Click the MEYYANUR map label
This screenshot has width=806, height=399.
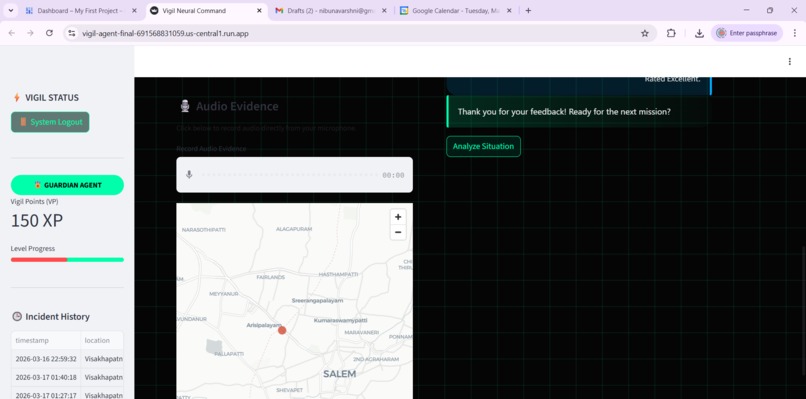pyautogui.click(x=224, y=294)
